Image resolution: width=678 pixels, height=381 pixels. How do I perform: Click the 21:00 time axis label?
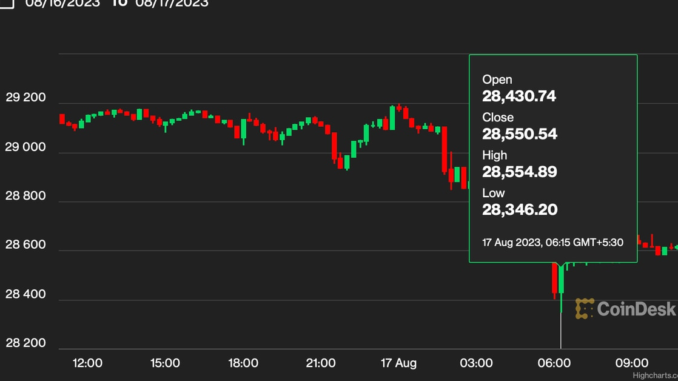click(320, 363)
